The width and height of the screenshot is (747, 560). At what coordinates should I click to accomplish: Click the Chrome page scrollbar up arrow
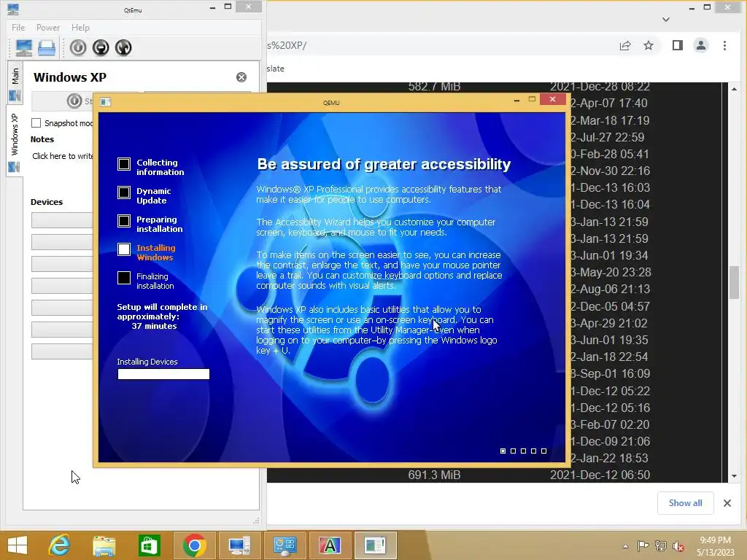tap(734, 89)
